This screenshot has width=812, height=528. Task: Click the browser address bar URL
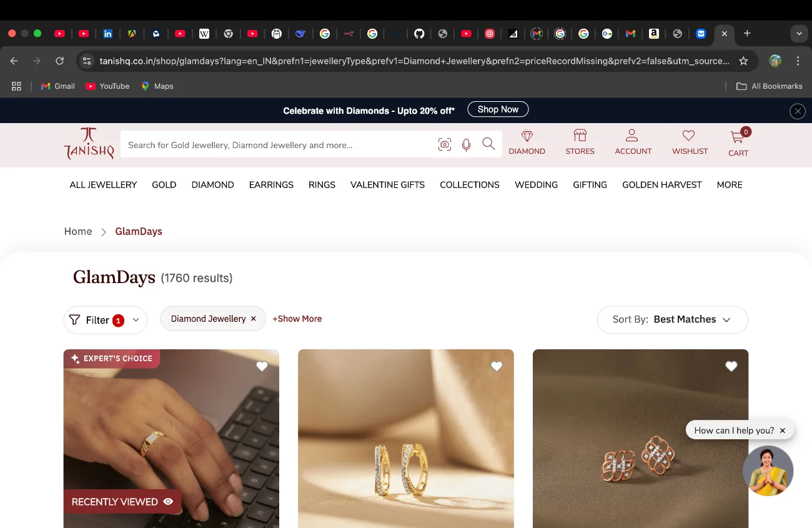[x=414, y=61]
